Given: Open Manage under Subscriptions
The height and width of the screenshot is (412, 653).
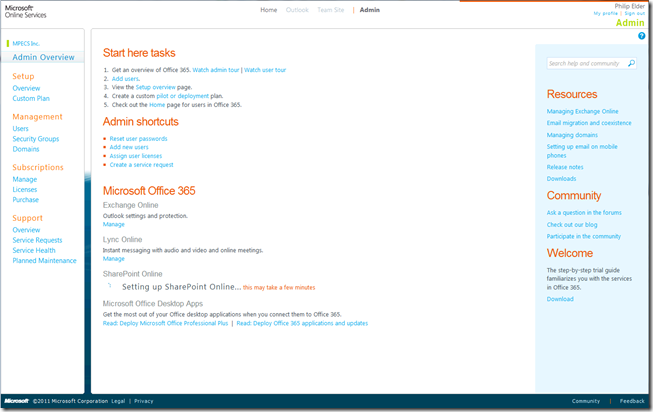Looking at the screenshot, I should [25, 180].
